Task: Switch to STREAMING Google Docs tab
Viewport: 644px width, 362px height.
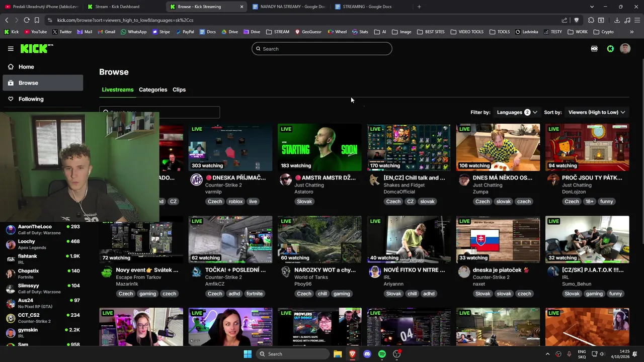Action: tap(372, 7)
